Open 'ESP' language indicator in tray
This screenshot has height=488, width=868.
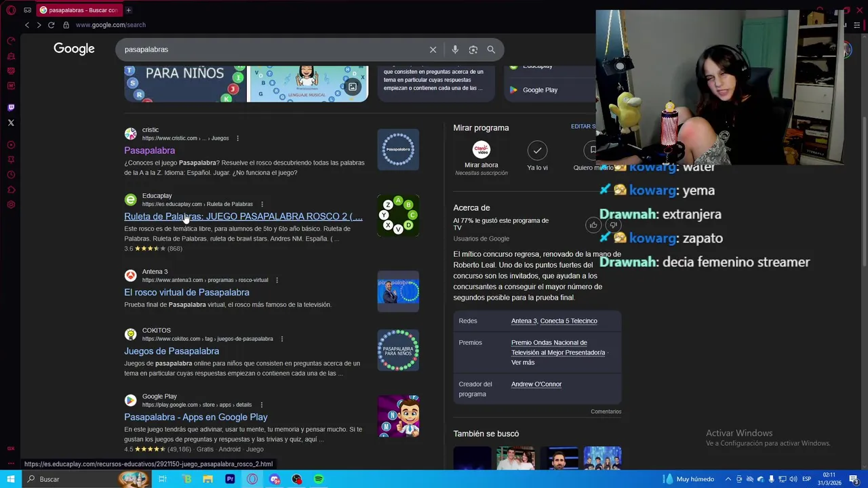coord(807,479)
